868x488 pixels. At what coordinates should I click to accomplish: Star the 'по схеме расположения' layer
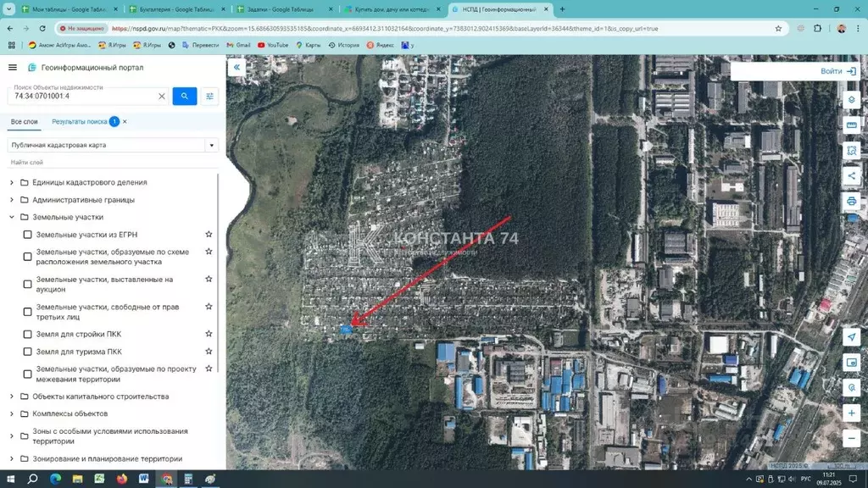pyautogui.click(x=209, y=251)
